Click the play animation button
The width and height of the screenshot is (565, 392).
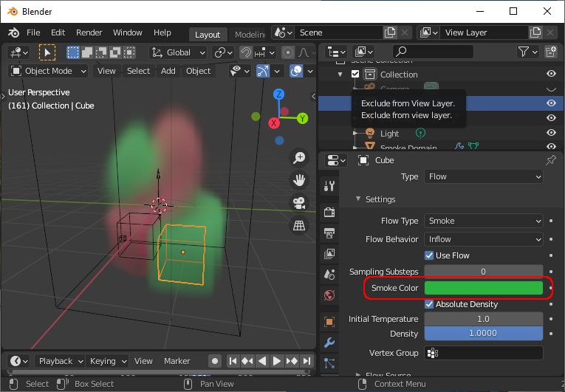tap(277, 361)
